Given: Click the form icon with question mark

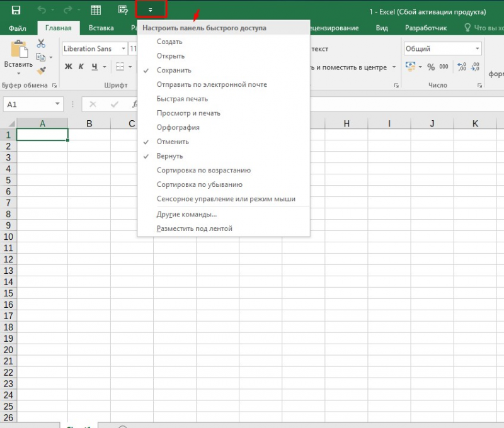Looking at the screenshot, I should (x=123, y=10).
